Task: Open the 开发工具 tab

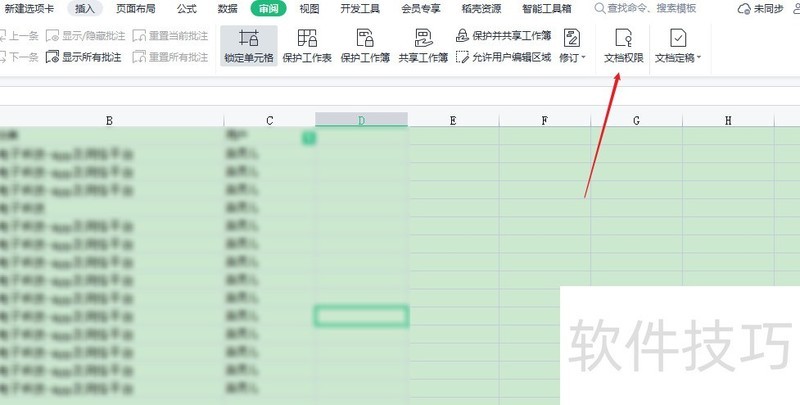Action: point(360,9)
